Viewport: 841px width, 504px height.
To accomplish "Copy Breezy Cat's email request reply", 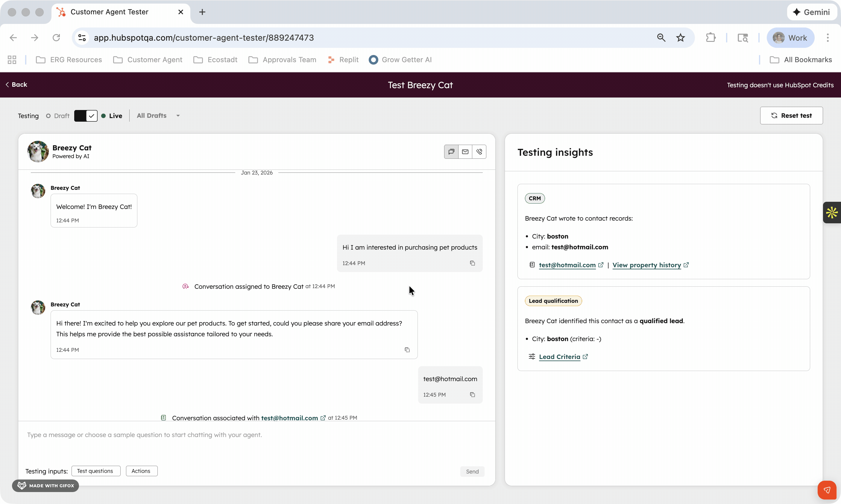I will (x=407, y=350).
